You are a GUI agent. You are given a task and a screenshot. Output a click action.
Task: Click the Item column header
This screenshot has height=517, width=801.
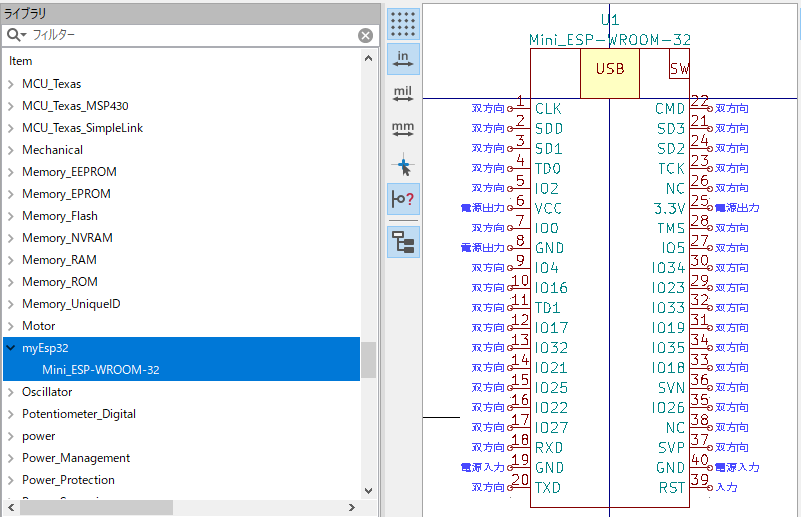tap(21, 61)
